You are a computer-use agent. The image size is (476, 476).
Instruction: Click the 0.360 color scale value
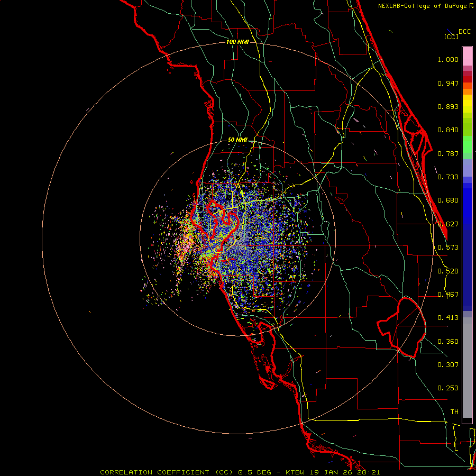click(x=448, y=342)
